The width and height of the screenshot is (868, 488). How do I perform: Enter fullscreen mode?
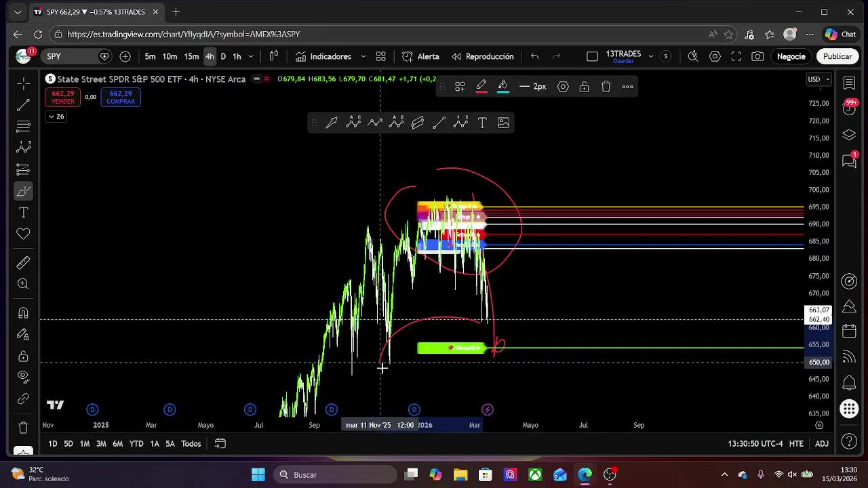click(x=736, y=56)
